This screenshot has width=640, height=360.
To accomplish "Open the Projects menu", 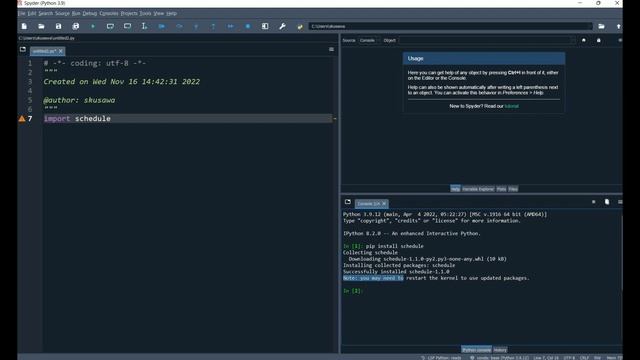I will click(x=129, y=13).
